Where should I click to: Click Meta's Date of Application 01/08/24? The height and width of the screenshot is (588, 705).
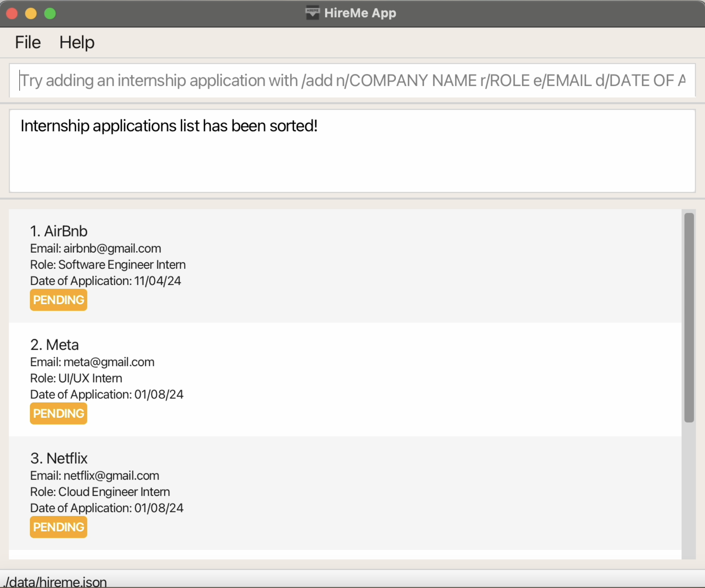(107, 394)
